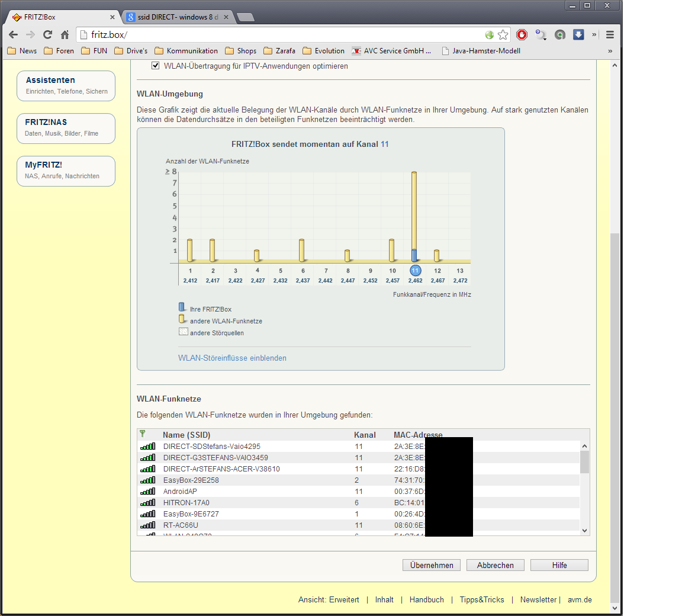Reload the fritz.box page
Viewport: 682px width, 616px height.
tap(47, 35)
